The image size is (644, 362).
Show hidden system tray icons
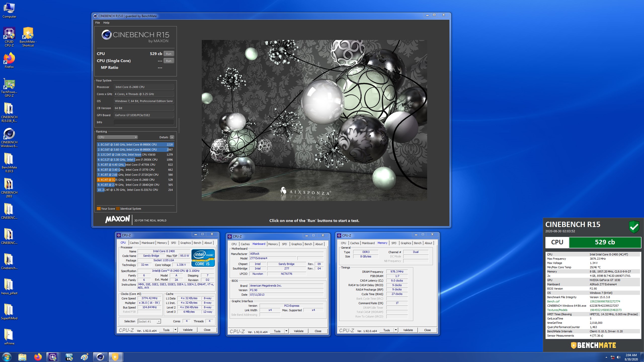pyautogui.click(x=606, y=357)
